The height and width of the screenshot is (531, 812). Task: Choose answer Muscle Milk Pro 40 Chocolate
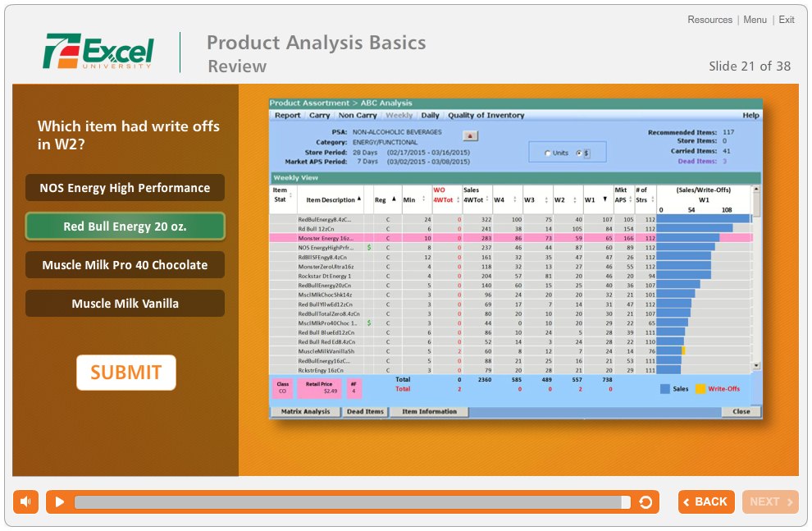pos(125,265)
